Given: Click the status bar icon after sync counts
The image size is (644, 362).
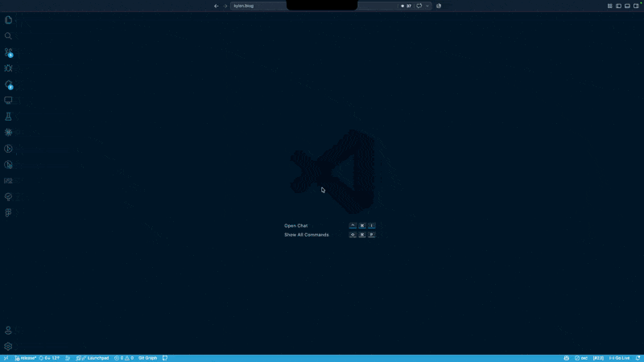Looking at the screenshot, I should tap(68, 358).
